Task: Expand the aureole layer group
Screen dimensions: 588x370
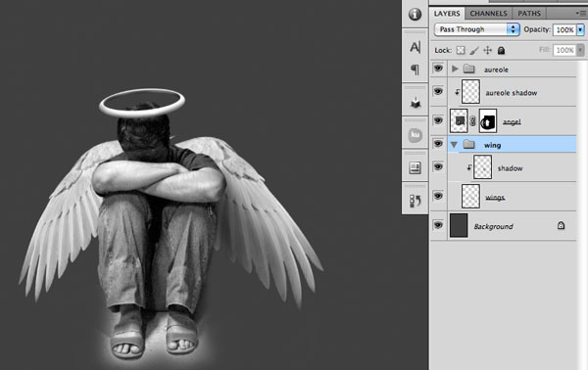Action: (x=455, y=69)
